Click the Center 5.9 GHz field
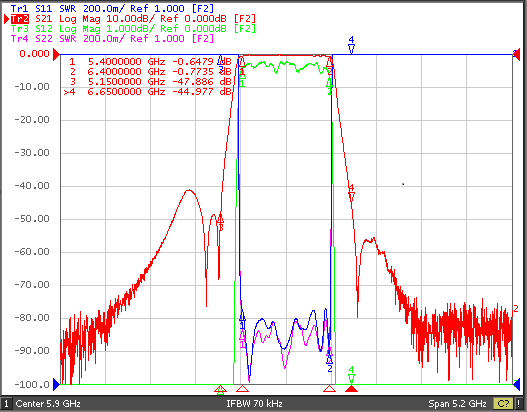 click(x=48, y=404)
